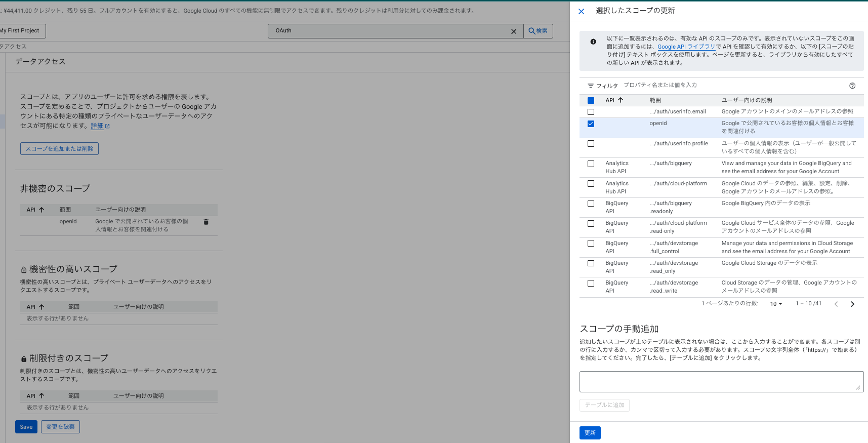Sort by API column arrow in side panel
This screenshot has width=868, height=443.
click(621, 100)
